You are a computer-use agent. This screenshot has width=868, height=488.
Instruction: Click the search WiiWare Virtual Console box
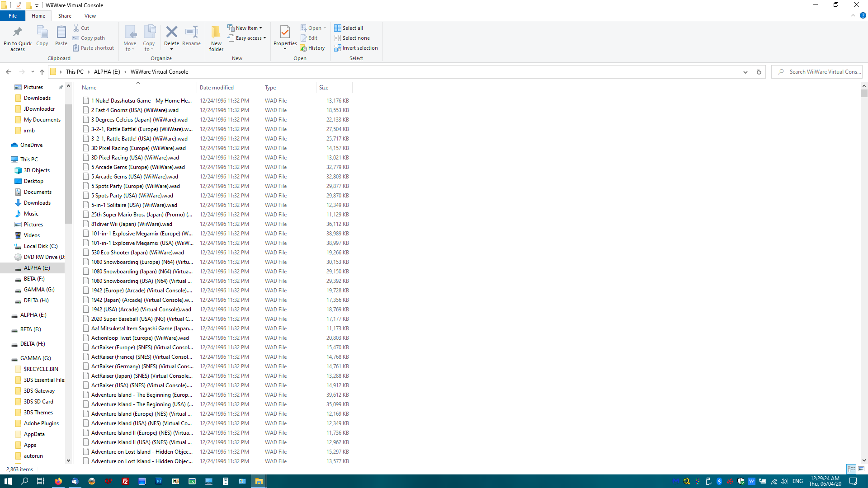click(817, 72)
